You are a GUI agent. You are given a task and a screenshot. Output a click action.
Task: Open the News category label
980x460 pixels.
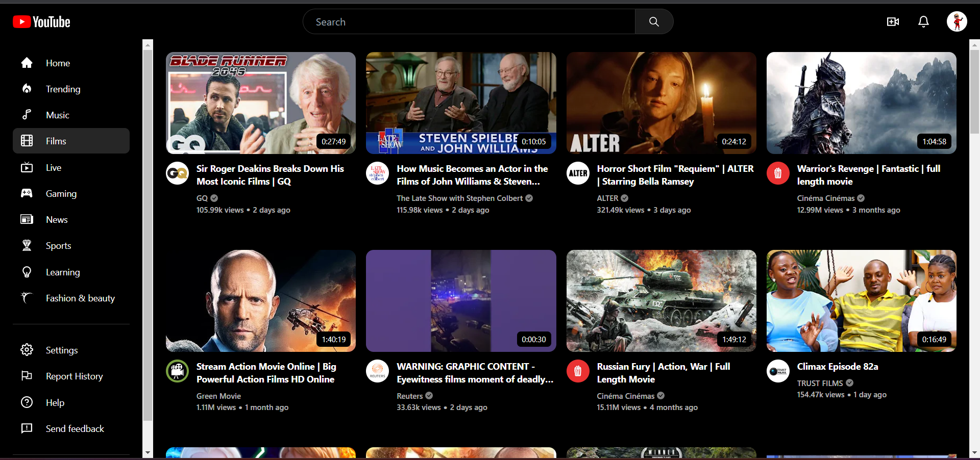57,220
